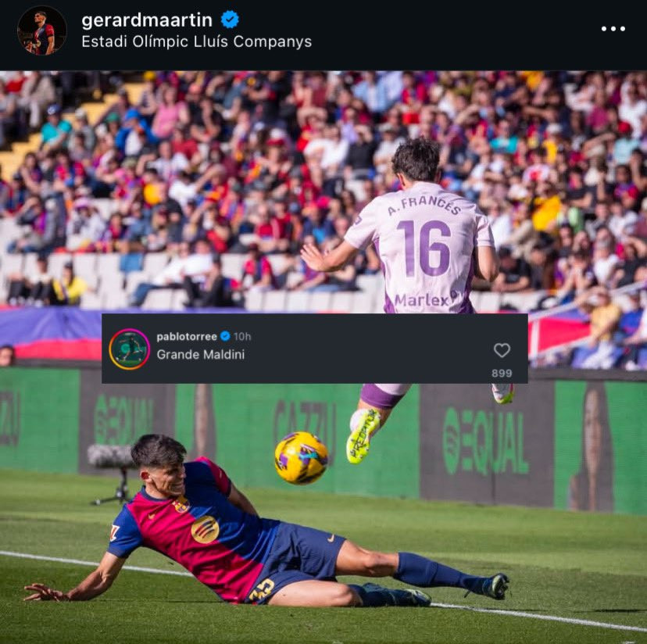The width and height of the screenshot is (647, 644).
Task: Tap the blue verified badge beside gerardmaartin
Action: (230, 20)
